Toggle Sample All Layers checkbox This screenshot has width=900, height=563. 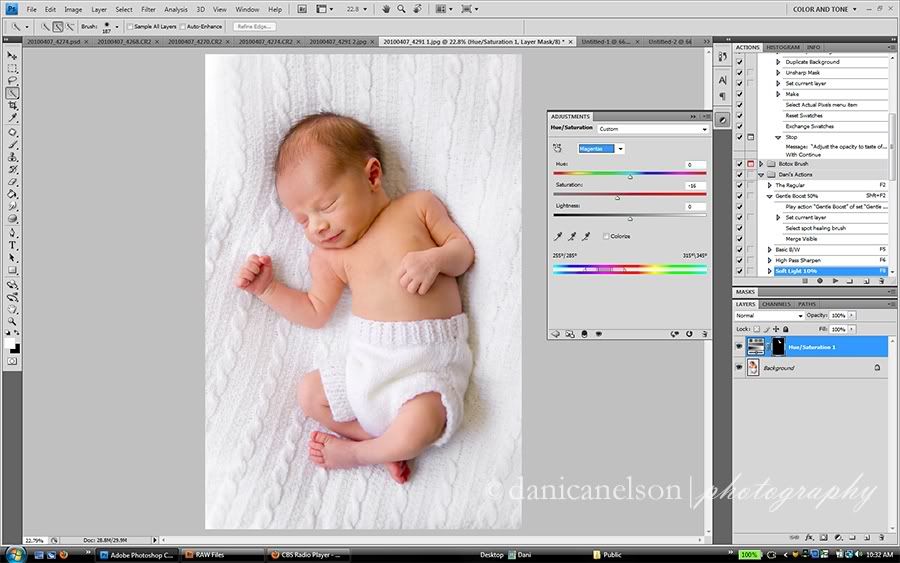click(130, 26)
